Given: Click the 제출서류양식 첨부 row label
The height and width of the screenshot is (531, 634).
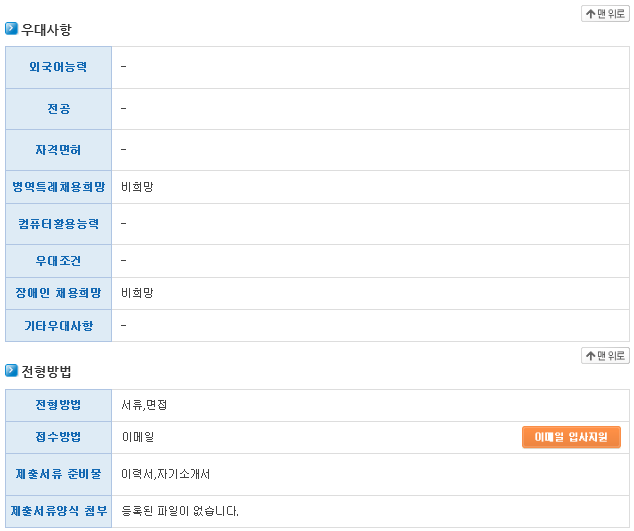Looking at the screenshot, I should coord(58,511).
